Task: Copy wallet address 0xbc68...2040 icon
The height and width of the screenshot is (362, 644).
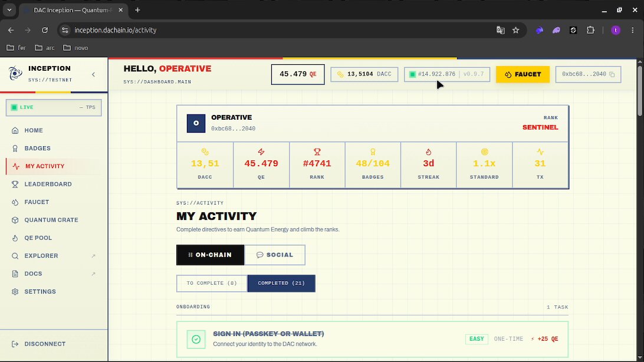Action: coord(612,74)
